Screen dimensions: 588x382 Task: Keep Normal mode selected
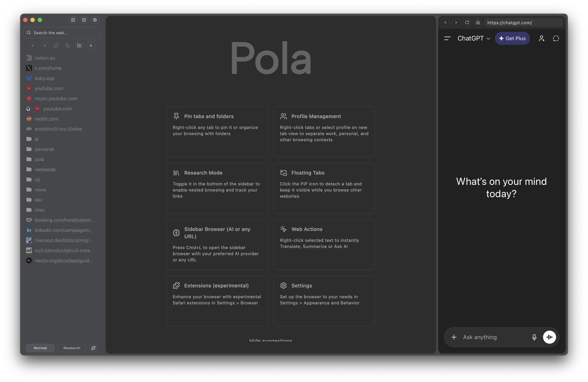(40, 348)
